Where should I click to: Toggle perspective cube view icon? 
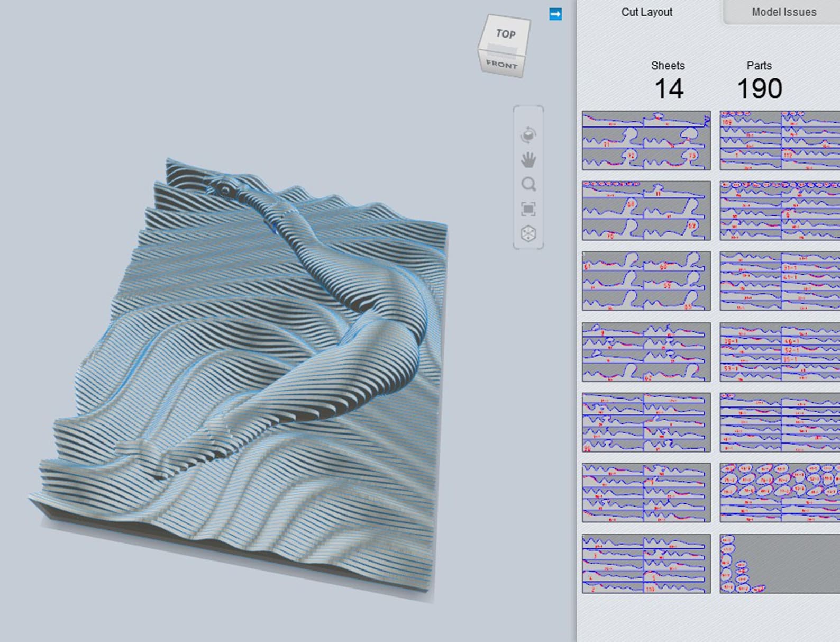pyautogui.click(x=528, y=233)
